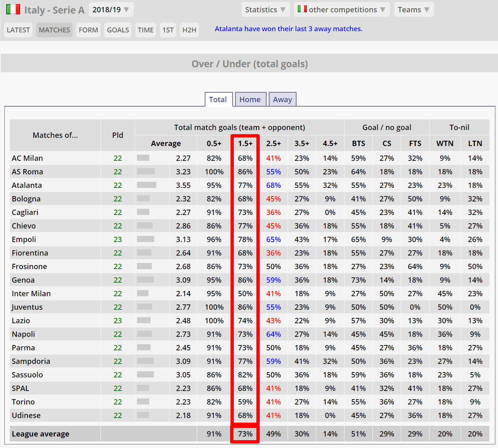Click the 3.5+ column header
This screenshot has height=448, width=498.
click(x=302, y=143)
